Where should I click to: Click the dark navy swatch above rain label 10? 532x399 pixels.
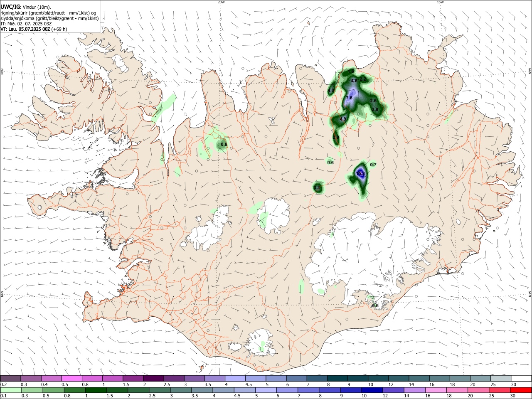(x=371, y=390)
